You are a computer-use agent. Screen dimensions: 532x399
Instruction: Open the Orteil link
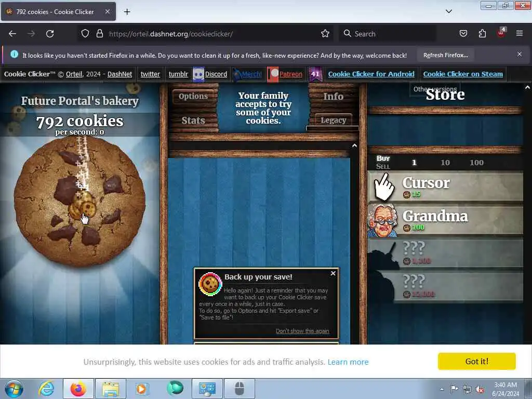coord(74,74)
